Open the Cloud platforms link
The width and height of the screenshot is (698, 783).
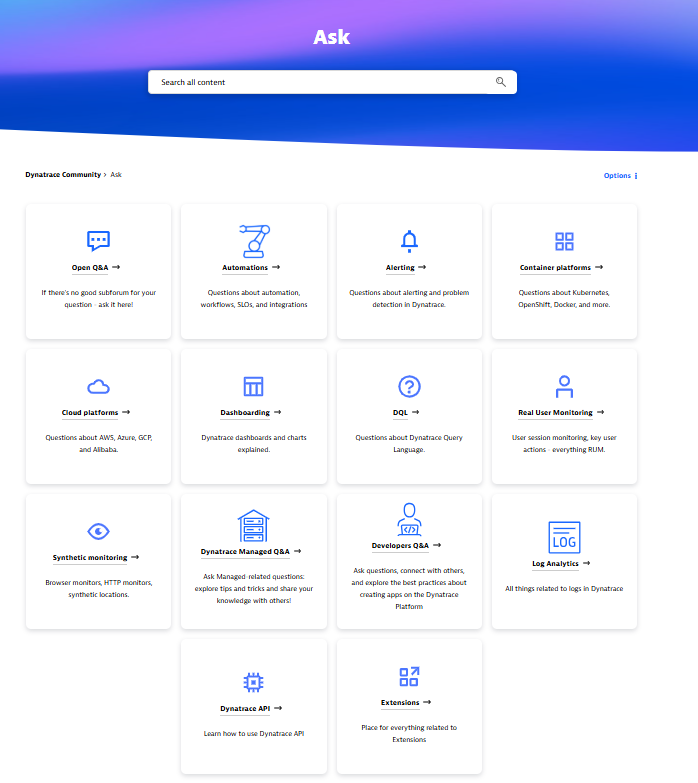click(90, 412)
